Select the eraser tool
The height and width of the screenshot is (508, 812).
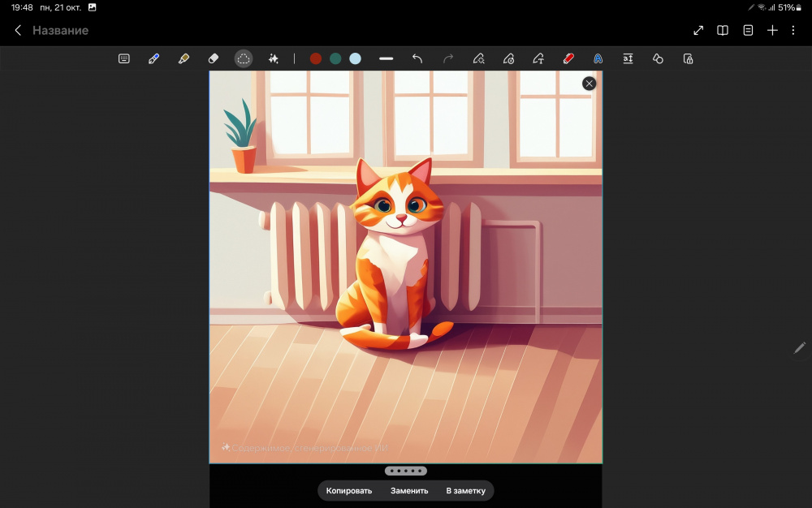pyautogui.click(x=214, y=58)
